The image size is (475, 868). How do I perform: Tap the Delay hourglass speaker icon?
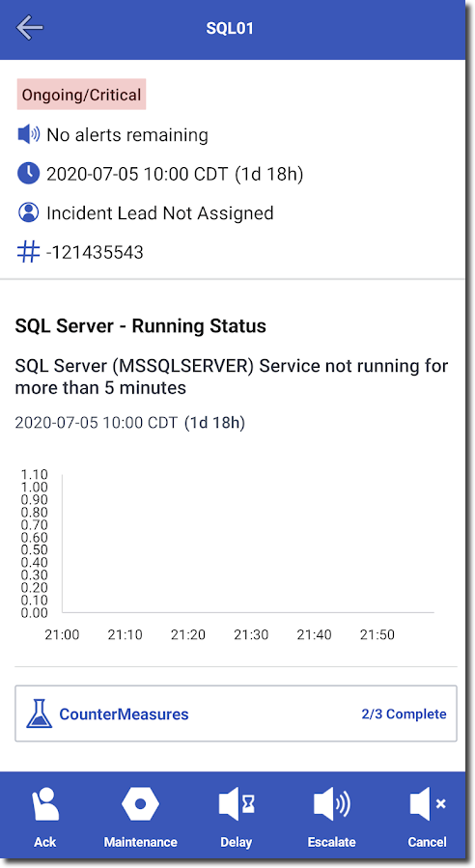(237, 803)
